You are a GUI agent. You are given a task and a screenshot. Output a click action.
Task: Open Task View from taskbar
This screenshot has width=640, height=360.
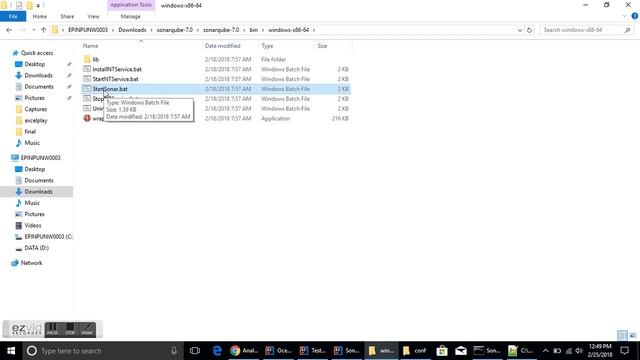coord(195,351)
